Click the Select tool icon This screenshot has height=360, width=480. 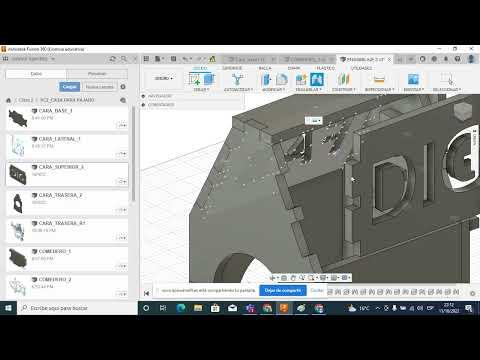pos(447,79)
